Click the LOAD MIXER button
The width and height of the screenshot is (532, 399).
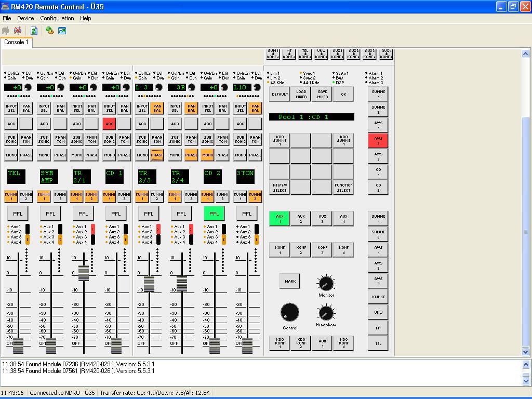coord(301,94)
